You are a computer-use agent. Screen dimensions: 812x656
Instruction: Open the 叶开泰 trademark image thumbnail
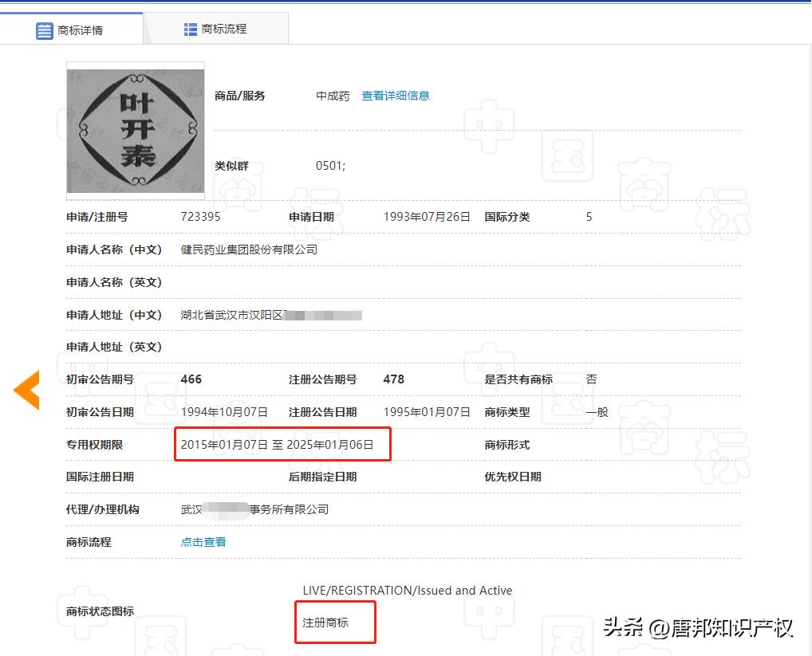pyautogui.click(x=135, y=132)
